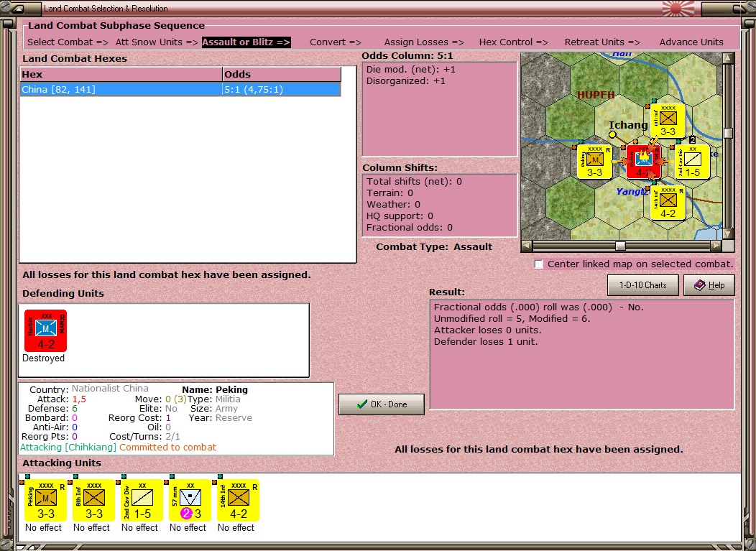
Task: Click Advance Units subphase label
Action: (691, 42)
